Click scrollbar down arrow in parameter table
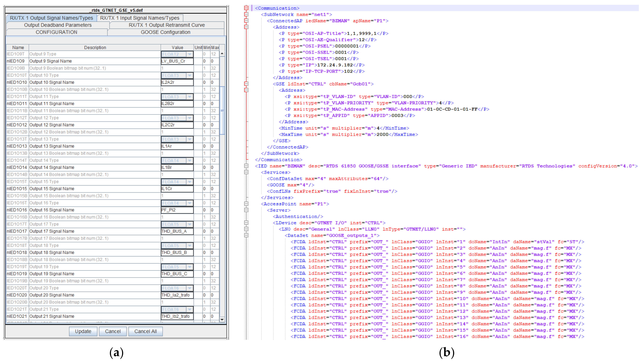Screen dimensions: 642x364 point(222,319)
